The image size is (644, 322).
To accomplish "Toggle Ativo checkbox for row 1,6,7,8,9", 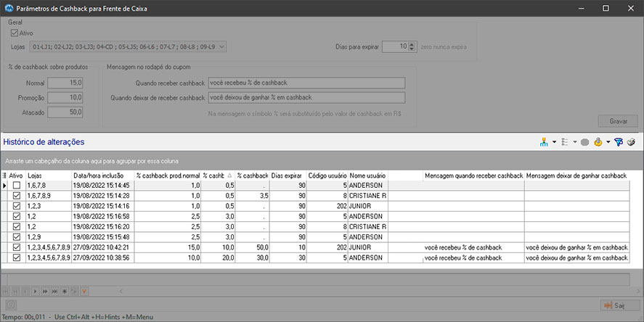I will pyautogui.click(x=17, y=196).
